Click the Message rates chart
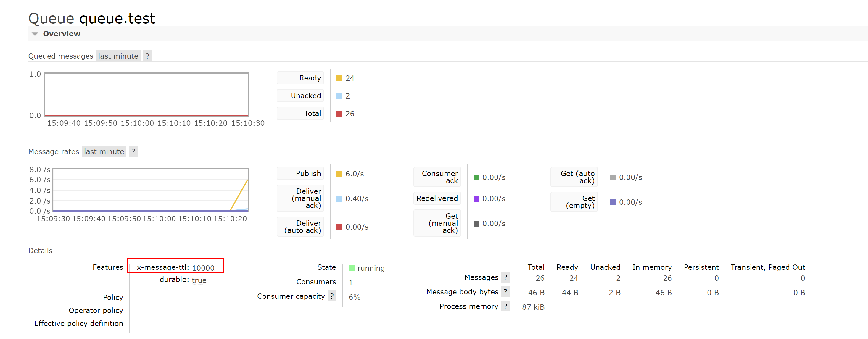The image size is (868, 339). pos(150,190)
